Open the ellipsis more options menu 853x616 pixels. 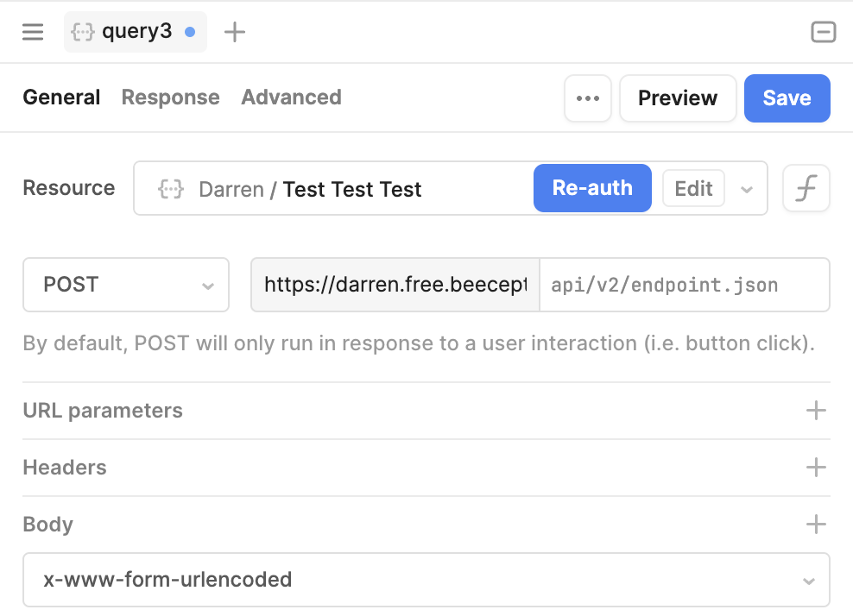point(588,98)
